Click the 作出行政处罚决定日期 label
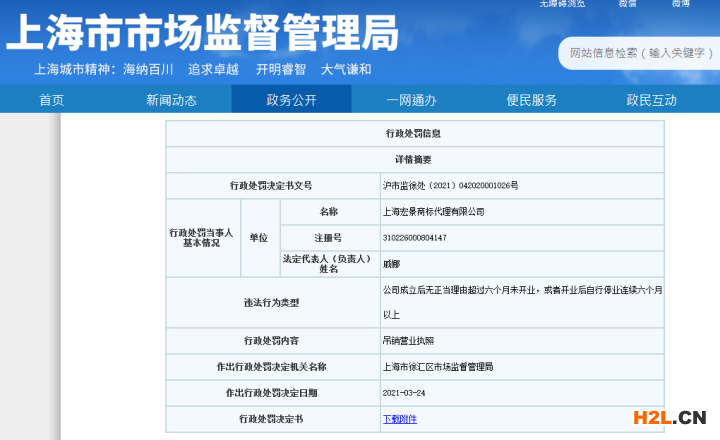Image resolution: width=720 pixels, height=440 pixels. tap(271, 393)
